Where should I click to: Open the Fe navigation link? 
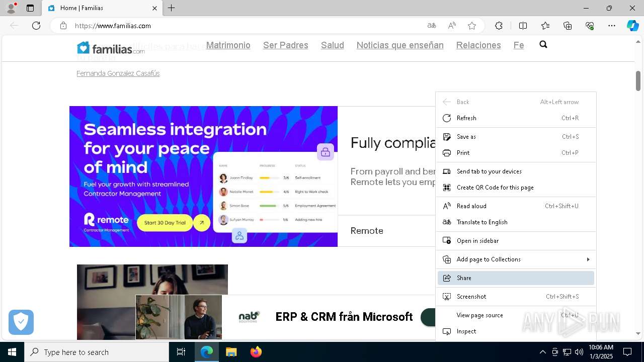click(x=519, y=45)
